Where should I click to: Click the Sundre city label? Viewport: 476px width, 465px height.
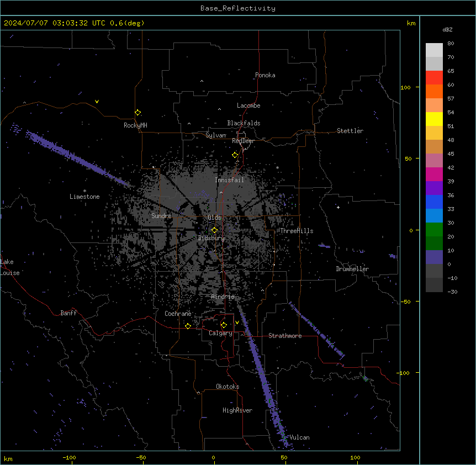[x=161, y=216]
